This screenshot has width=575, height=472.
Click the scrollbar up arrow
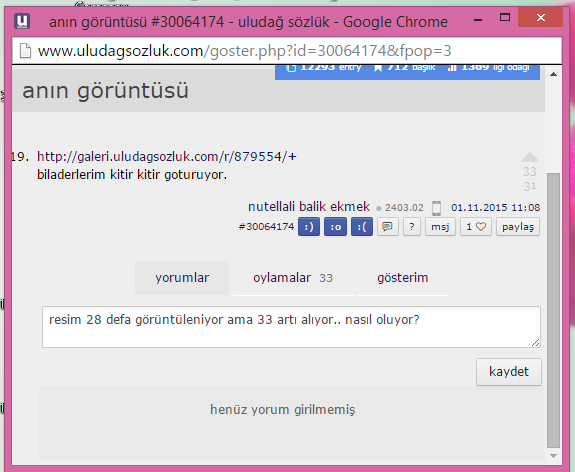[553, 74]
